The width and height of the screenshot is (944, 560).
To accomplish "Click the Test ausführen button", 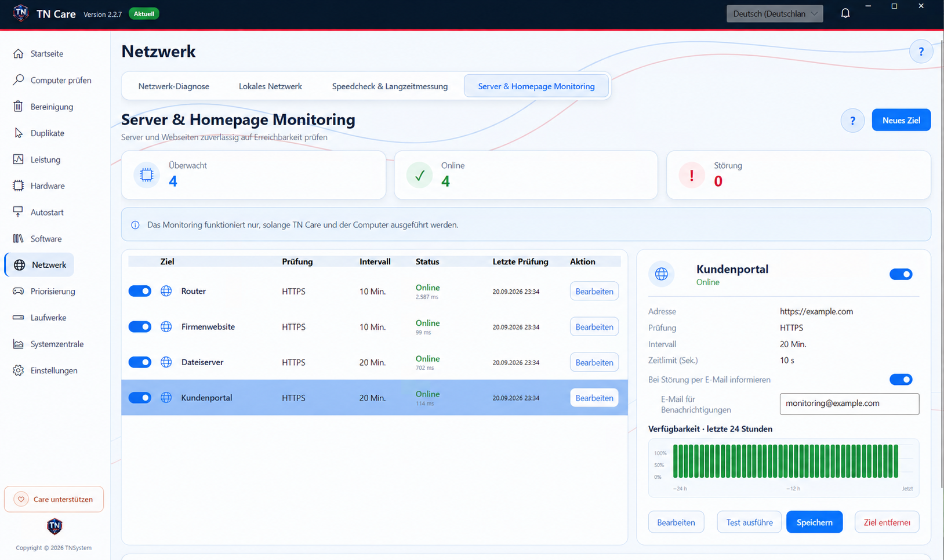I will 749,522.
